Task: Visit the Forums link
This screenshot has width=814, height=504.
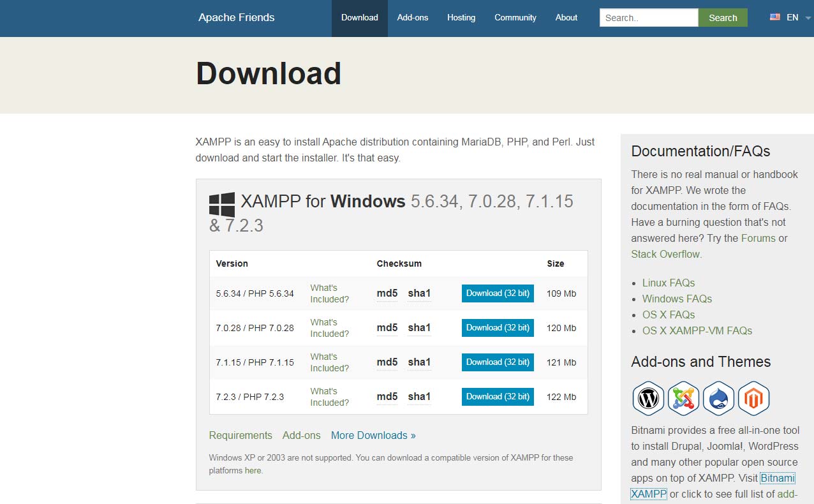Action: [759, 238]
